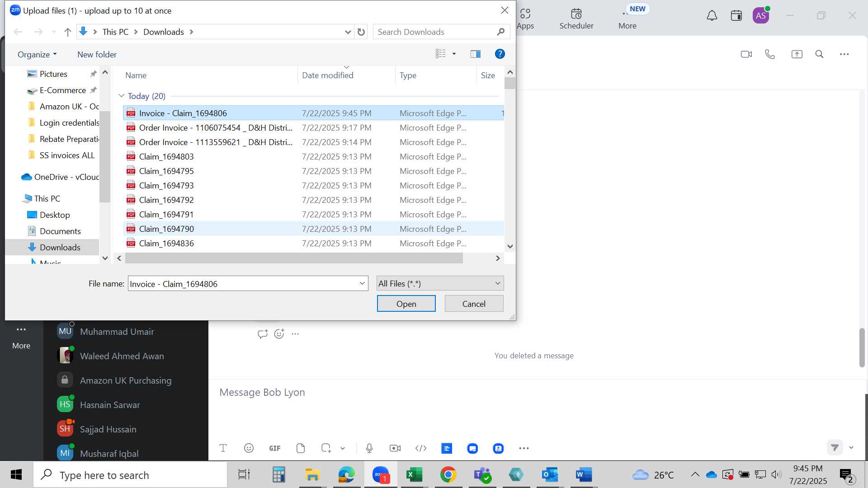Select the file Claim_1694803
868x488 pixels.
pos(166,156)
